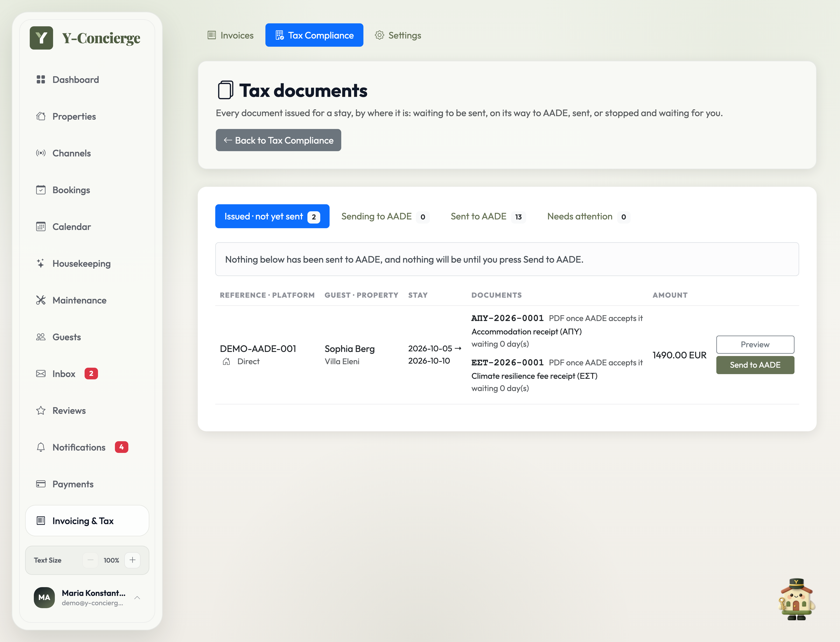Click the Maintenance tools icon

(x=41, y=300)
